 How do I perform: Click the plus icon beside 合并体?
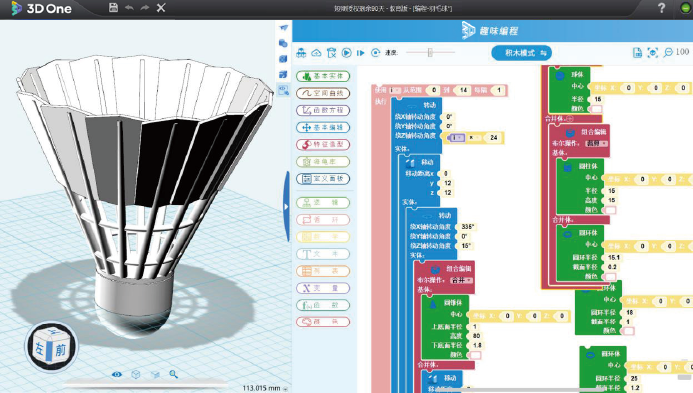[x=570, y=119]
